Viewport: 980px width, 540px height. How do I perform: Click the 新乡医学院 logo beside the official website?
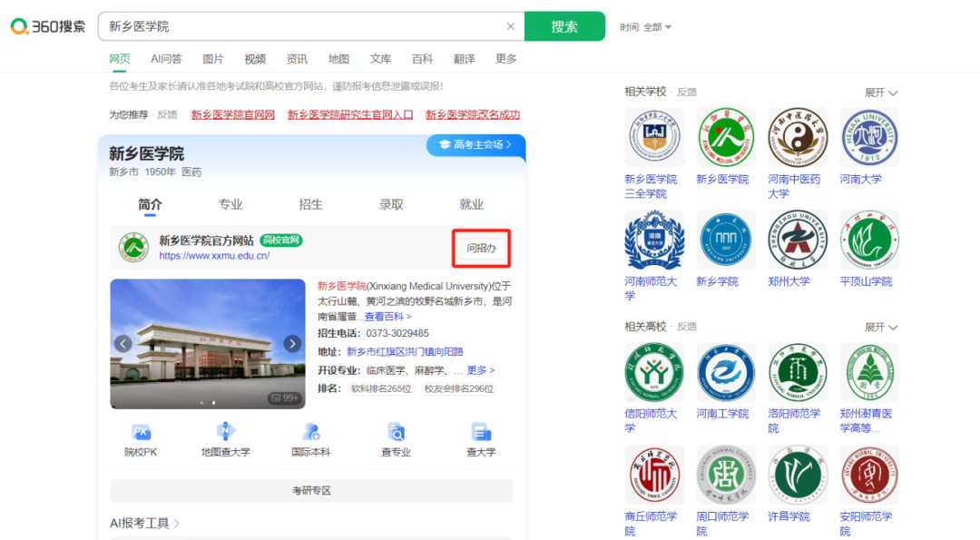tap(133, 248)
